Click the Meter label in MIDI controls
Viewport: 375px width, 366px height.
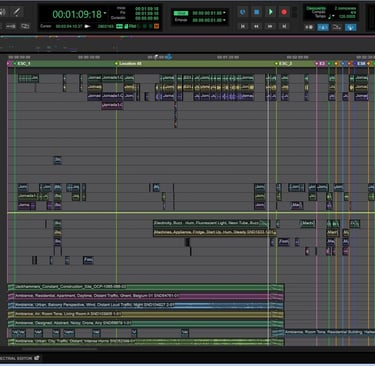point(319,12)
